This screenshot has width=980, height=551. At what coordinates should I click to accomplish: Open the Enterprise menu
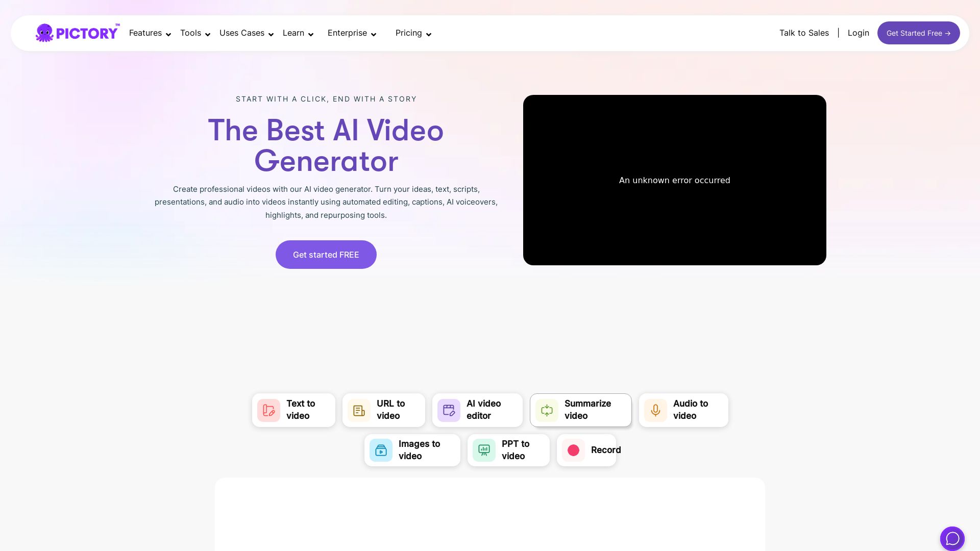[x=352, y=33]
